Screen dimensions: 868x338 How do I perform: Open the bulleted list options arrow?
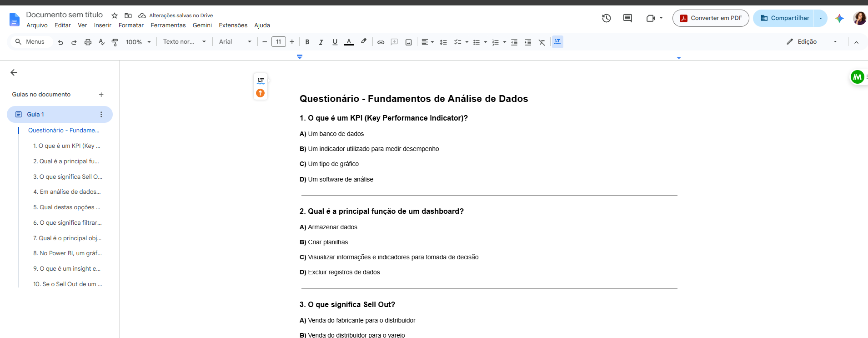click(x=486, y=42)
